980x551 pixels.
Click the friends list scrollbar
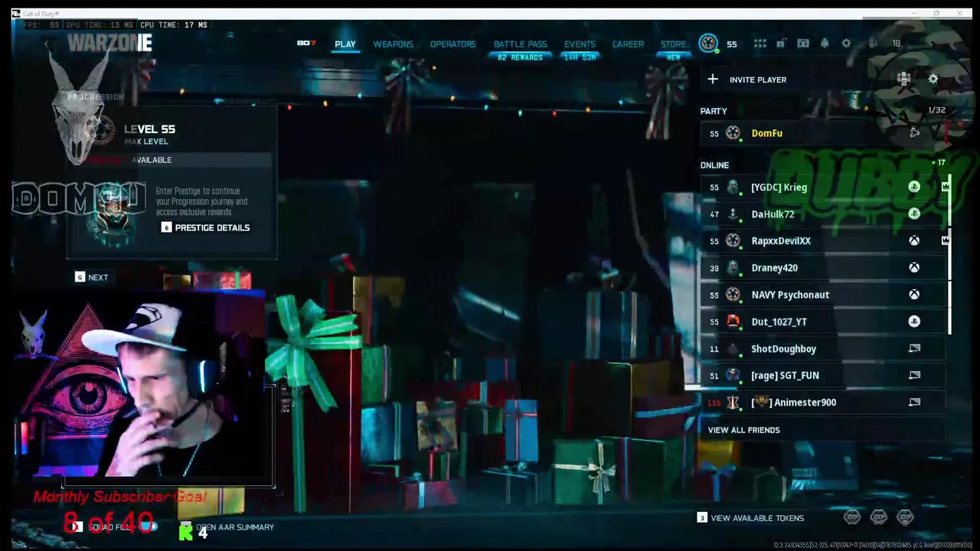pos(949,254)
